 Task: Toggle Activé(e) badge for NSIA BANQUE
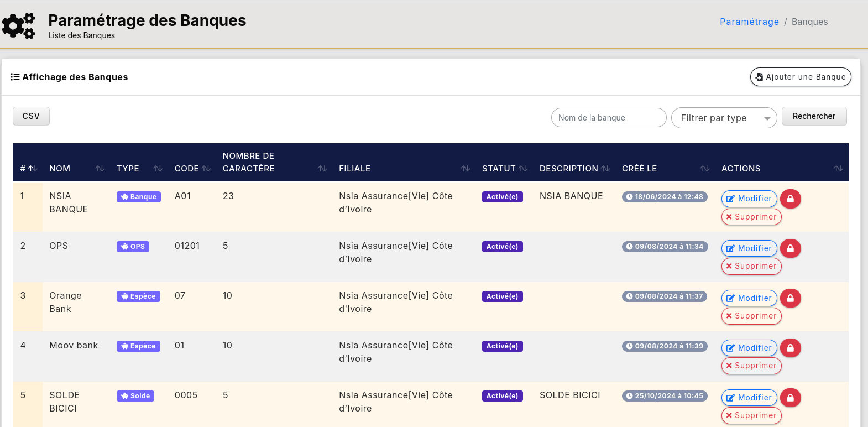(x=502, y=197)
